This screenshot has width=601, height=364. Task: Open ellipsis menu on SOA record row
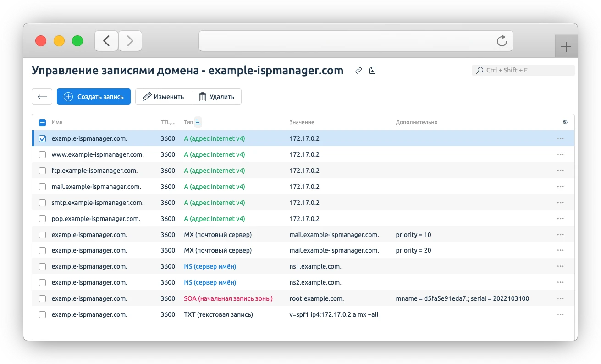click(x=560, y=298)
